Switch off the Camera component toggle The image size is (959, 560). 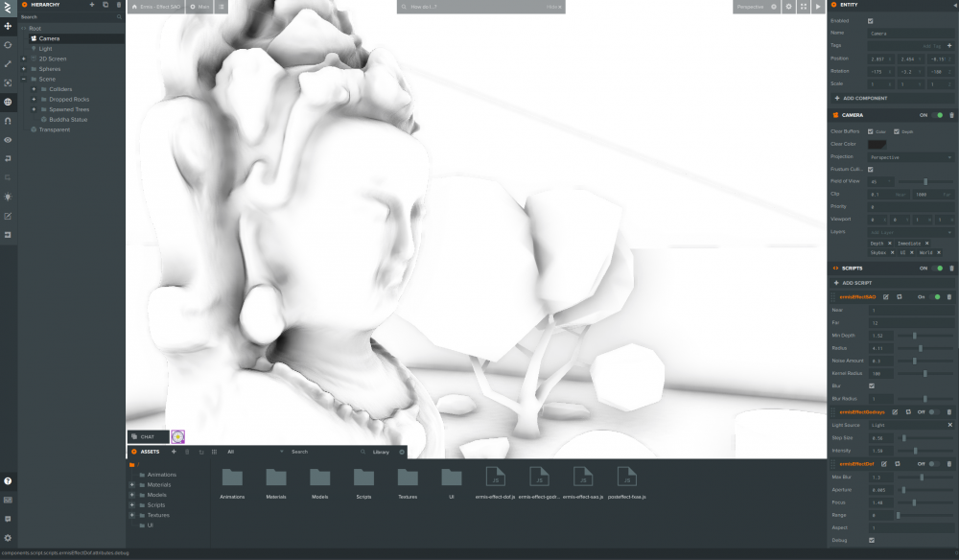click(937, 115)
